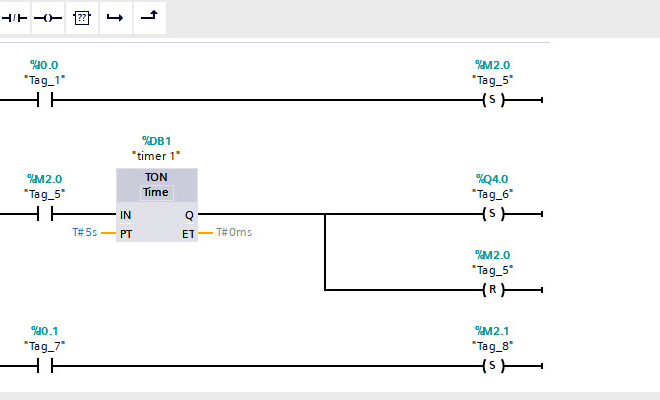Click the ET pin label of TON
The width and height of the screenshot is (660, 400).
coord(188,234)
